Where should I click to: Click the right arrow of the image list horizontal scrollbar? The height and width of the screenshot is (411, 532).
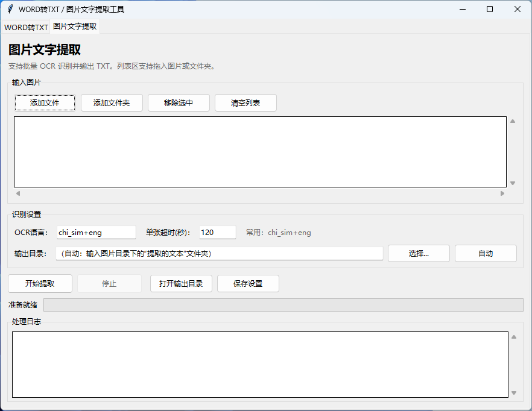pyautogui.click(x=502, y=193)
